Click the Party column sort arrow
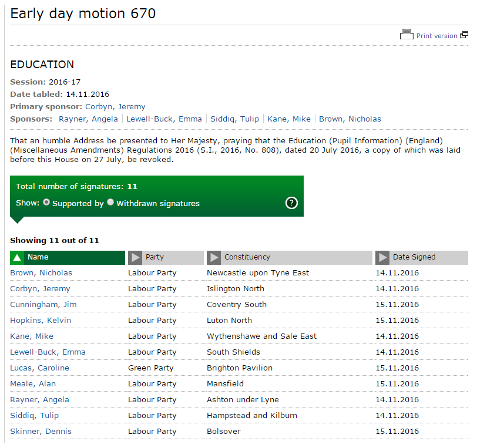The height and width of the screenshot is (448, 477). 135,258
